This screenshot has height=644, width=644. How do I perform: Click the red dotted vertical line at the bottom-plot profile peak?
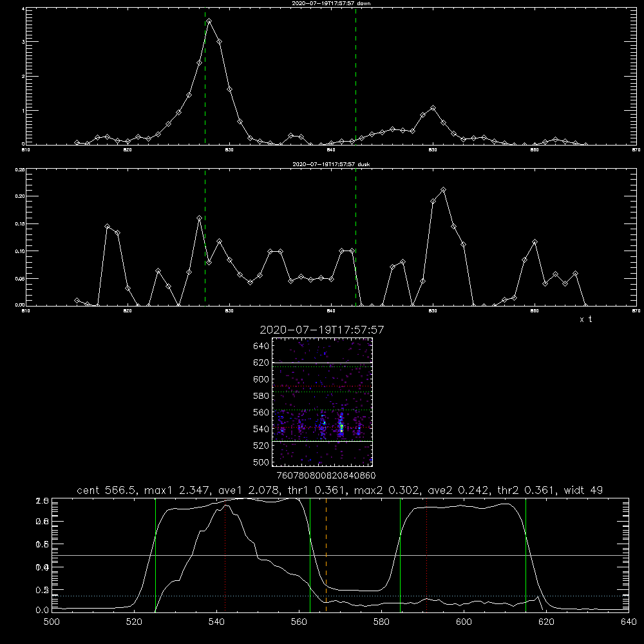click(x=225, y=555)
